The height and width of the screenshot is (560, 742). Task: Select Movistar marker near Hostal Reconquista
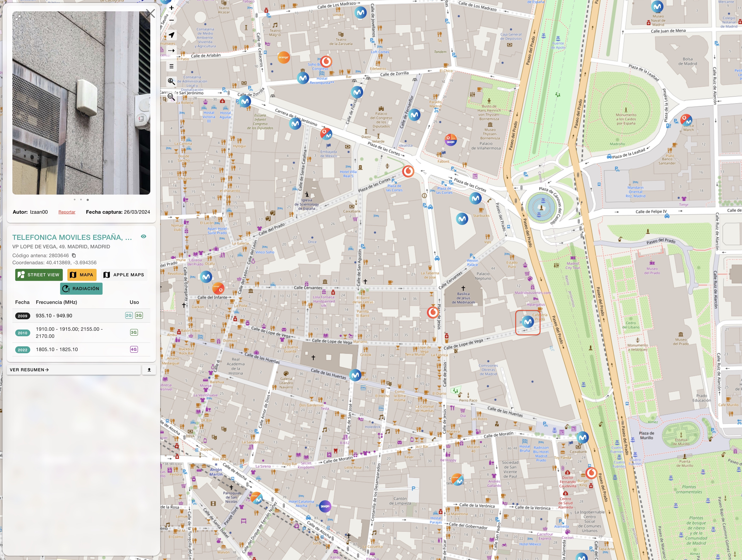(x=303, y=78)
